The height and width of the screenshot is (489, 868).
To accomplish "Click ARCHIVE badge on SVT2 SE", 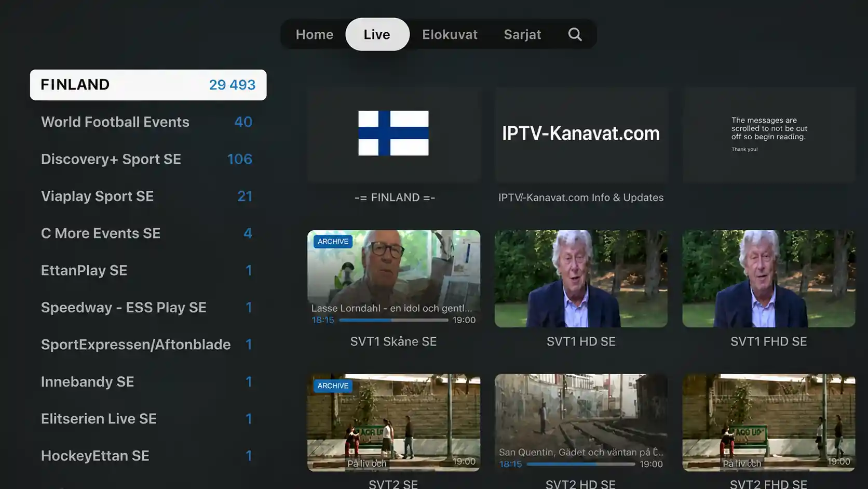I will (333, 386).
